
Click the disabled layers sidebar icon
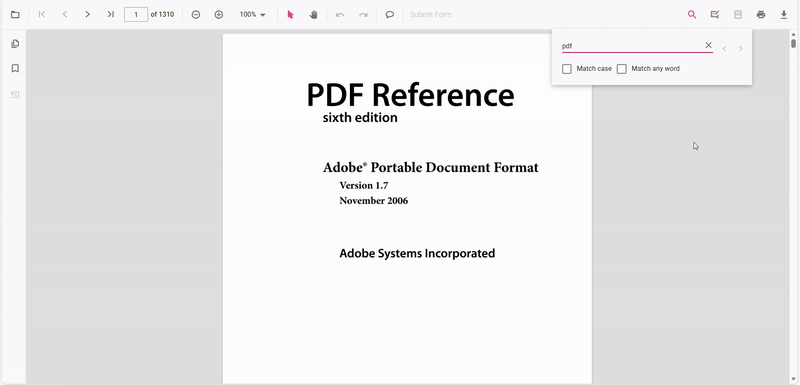[x=15, y=94]
